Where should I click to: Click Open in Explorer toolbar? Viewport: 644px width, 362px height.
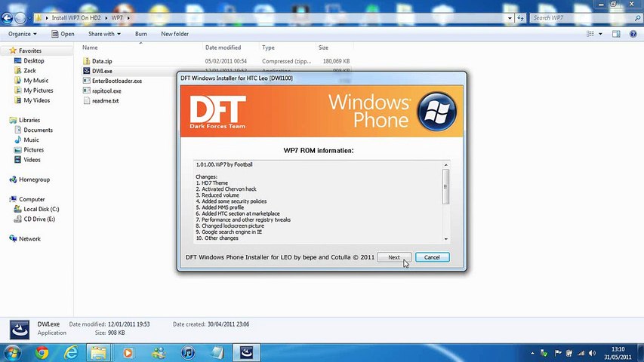pos(63,34)
